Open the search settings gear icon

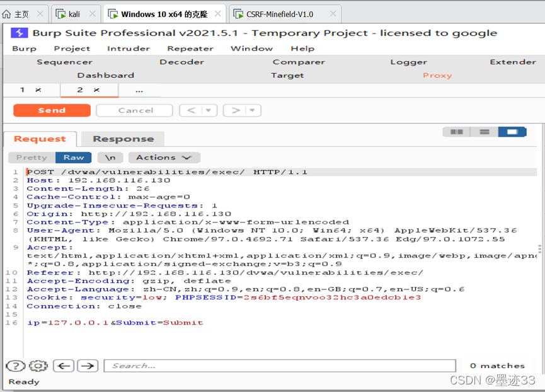coord(38,366)
